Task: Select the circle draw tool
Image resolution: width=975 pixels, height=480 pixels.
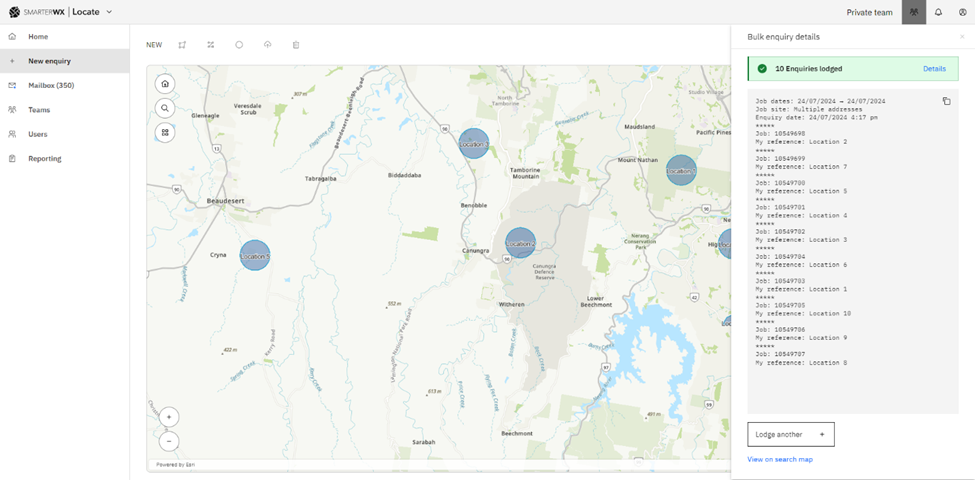Action: coord(239,45)
